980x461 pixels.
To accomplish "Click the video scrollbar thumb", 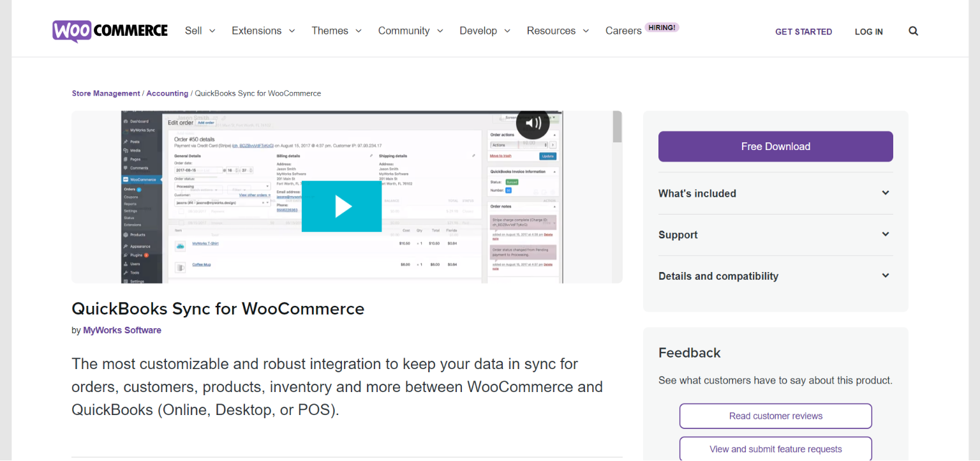I will pyautogui.click(x=617, y=126).
